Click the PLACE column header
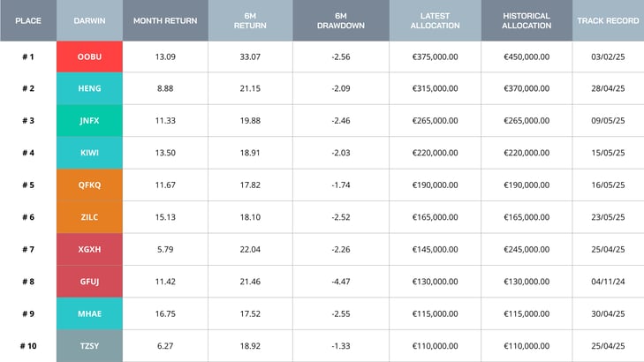This screenshot has width=644, height=362. coord(28,20)
